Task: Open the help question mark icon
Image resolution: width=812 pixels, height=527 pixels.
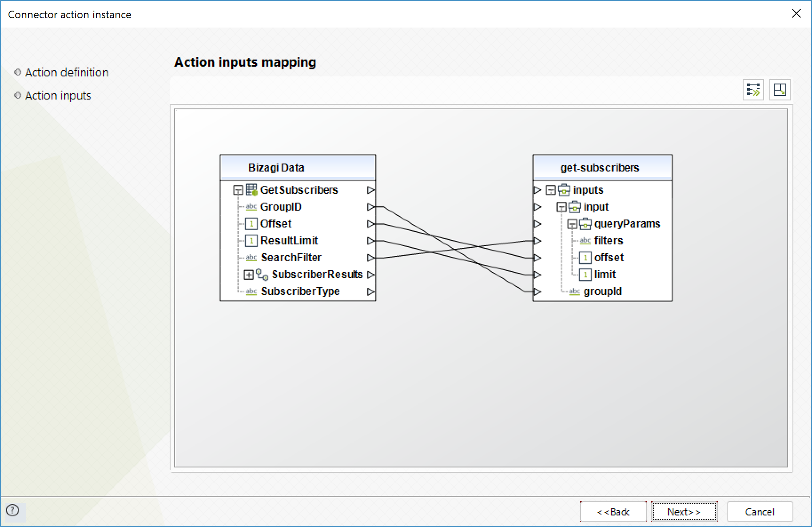Action: click(13, 510)
